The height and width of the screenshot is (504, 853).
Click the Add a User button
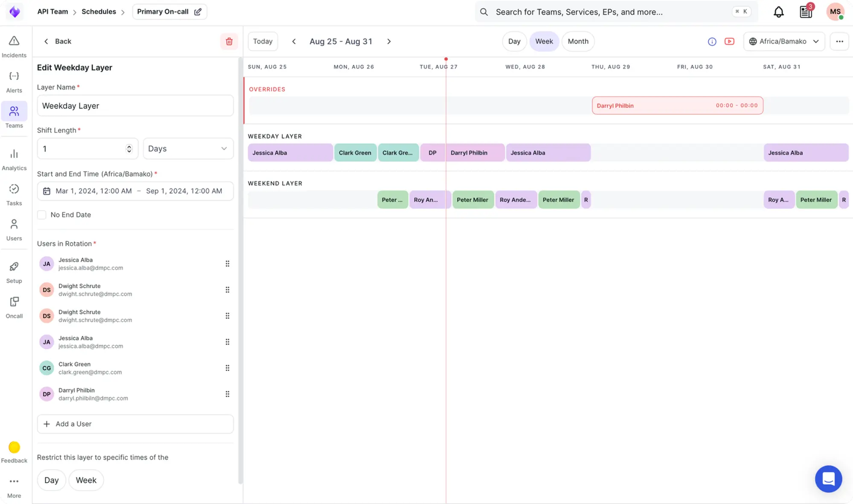coord(135,424)
